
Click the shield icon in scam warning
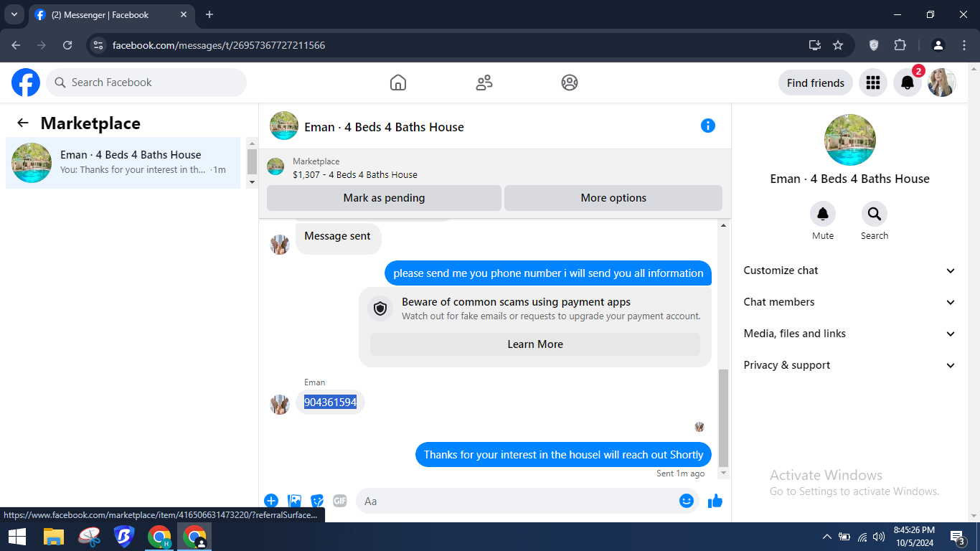[x=380, y=309]
